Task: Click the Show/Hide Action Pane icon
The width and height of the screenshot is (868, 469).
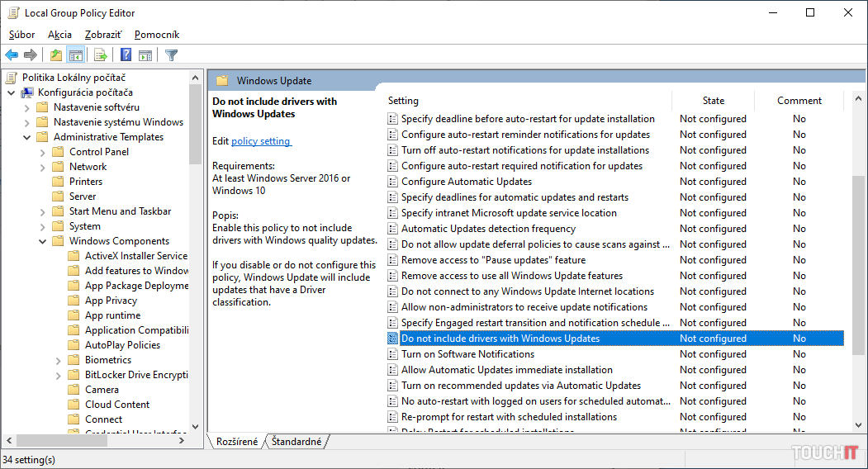Action: point(145,55)
